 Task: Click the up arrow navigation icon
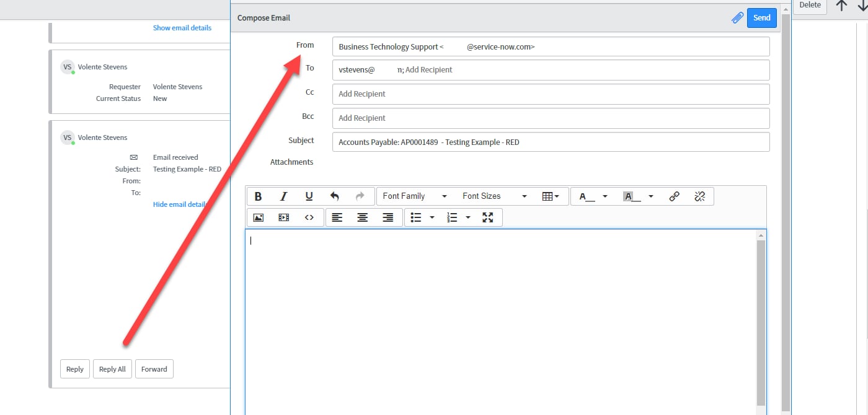(841, 5)
